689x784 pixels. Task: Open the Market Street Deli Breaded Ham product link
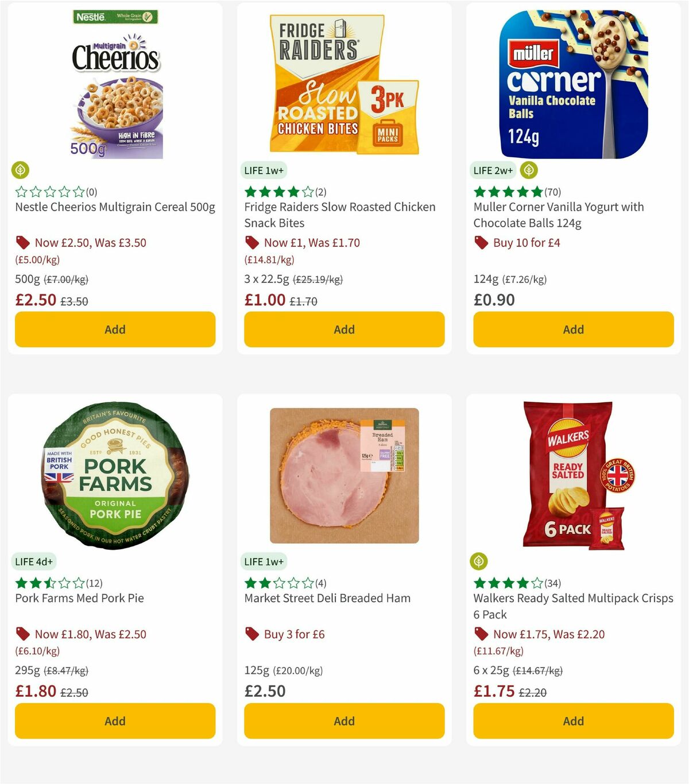(327, 597)
